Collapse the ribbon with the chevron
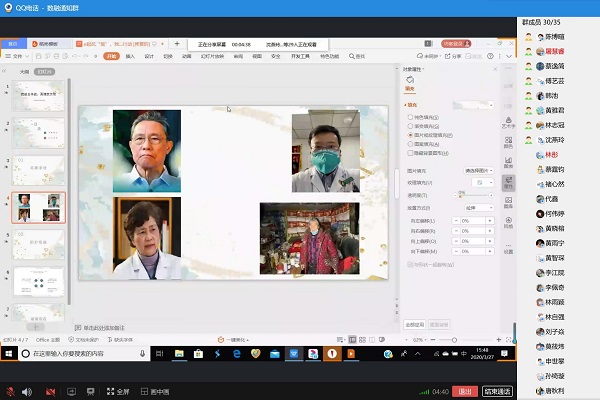 click(509, 56)
